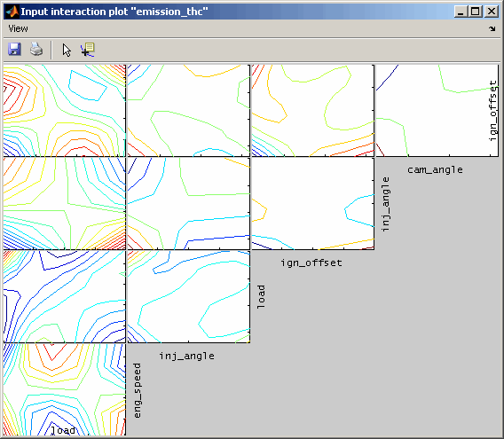Click the MATLAB logo in title bar

point(12,12)
